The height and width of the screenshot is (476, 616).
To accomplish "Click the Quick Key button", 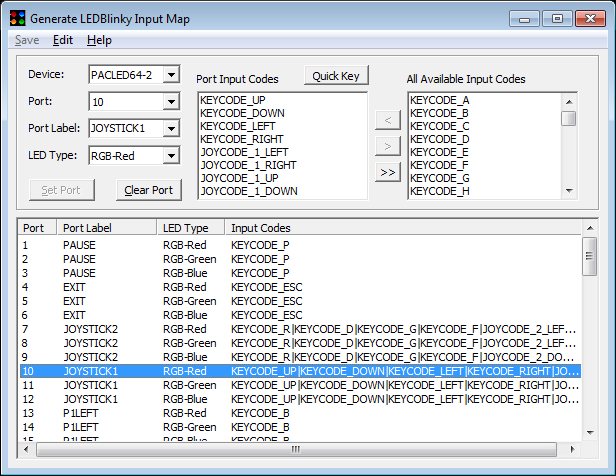I will coord(336,75).
